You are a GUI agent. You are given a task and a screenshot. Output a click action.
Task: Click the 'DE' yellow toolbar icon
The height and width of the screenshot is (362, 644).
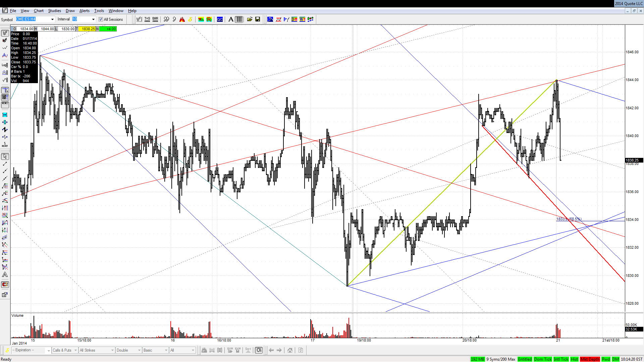[294, 19]
